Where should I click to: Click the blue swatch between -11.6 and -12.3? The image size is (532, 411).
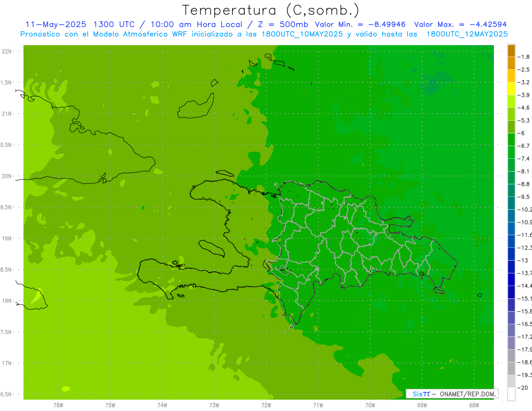click(511, 241)
